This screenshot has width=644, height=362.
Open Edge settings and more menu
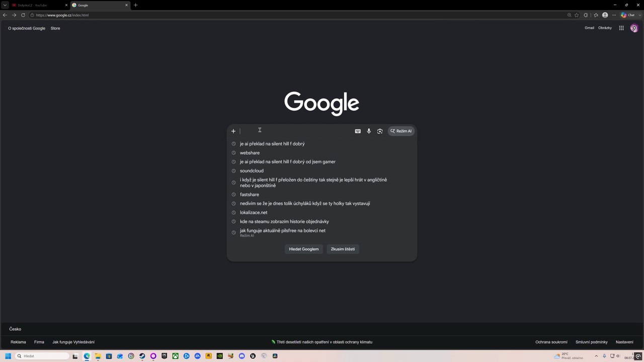614,15
